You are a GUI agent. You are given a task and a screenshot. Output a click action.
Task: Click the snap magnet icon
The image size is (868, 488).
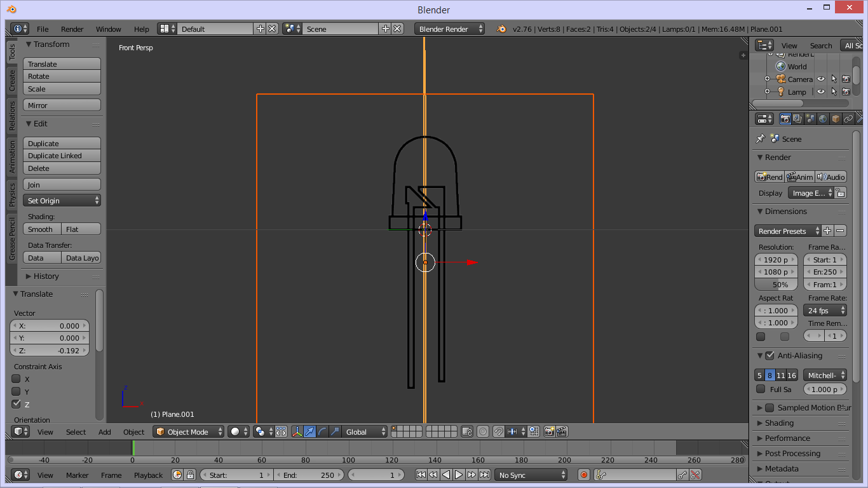pos(499,431)
